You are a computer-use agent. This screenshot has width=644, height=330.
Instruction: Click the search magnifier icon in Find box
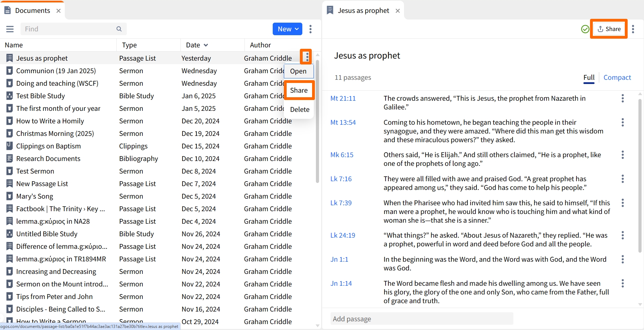click(119, 29)
